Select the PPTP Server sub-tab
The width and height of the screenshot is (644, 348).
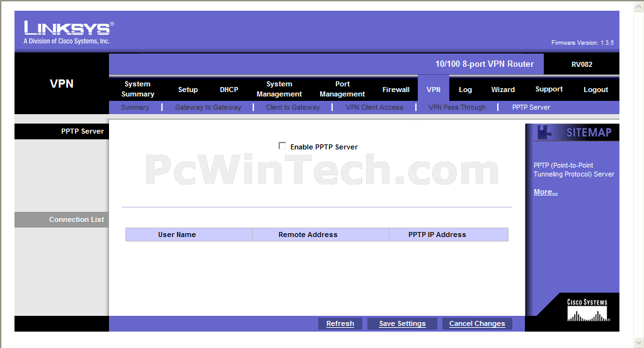pyautogui.click(x=531, y=107)
